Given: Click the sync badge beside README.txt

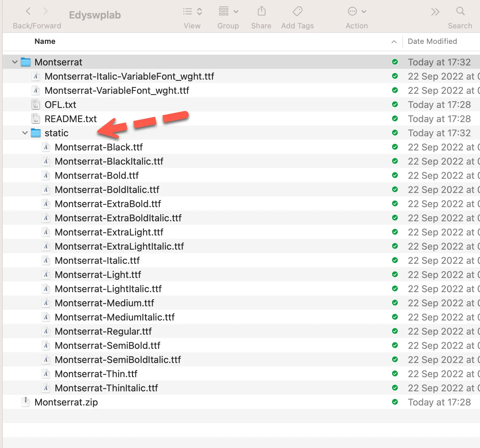Looking at the screenshot, I should pyautogui.click(x=395, y=119).
